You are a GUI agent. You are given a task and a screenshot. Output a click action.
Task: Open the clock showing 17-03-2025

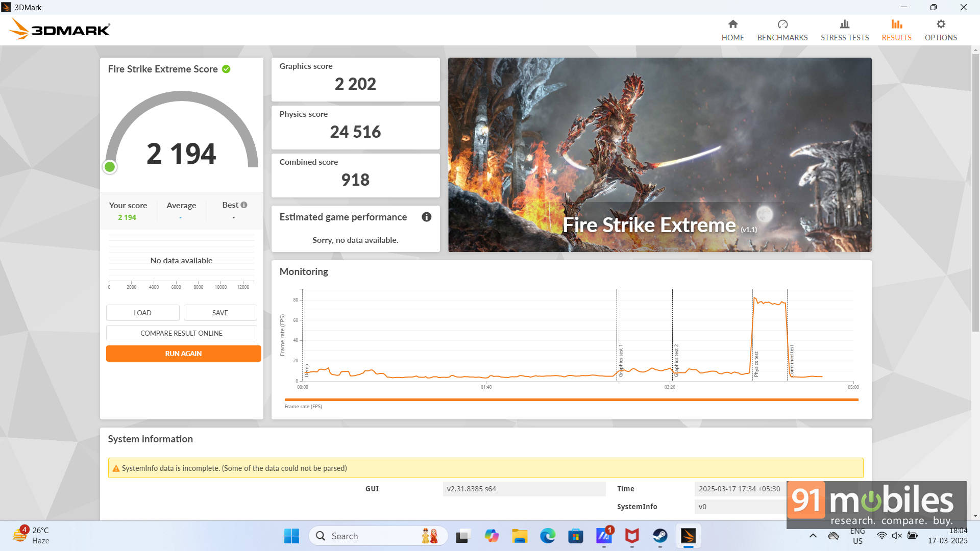[x=947, y=536]
